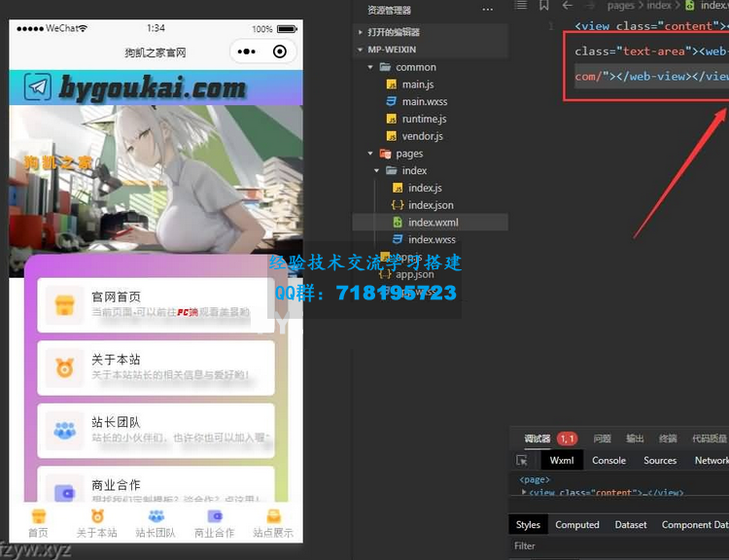Select the Wxml devtools tab

[x=562, y=460]
